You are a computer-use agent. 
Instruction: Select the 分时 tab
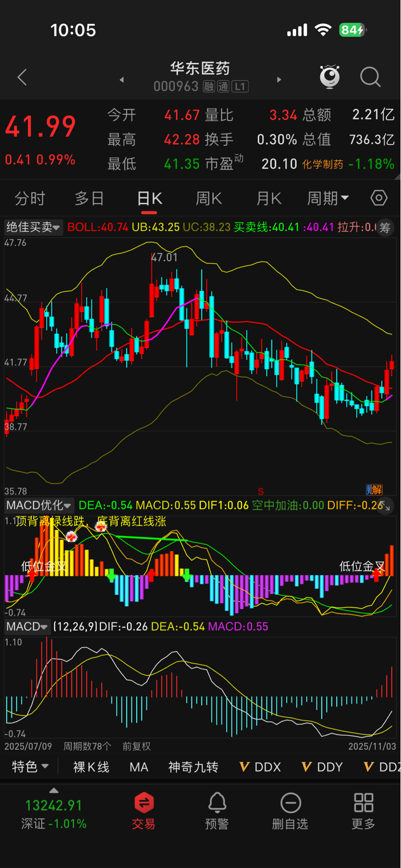(30, 199)
